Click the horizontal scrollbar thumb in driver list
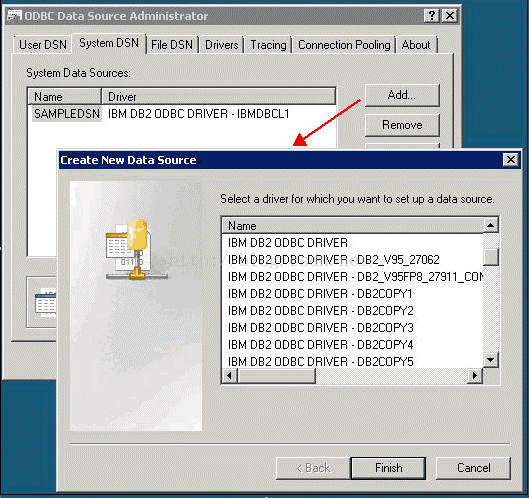 coord(277,376)
